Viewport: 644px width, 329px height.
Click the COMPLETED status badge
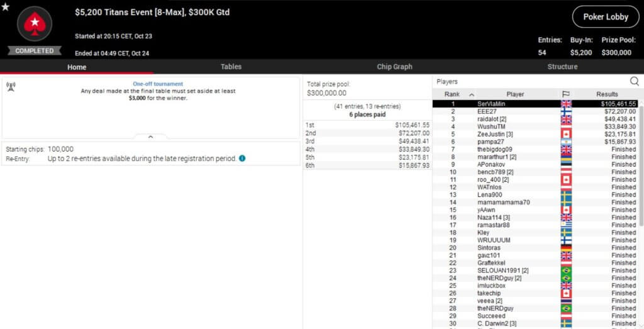click(35, 51)
